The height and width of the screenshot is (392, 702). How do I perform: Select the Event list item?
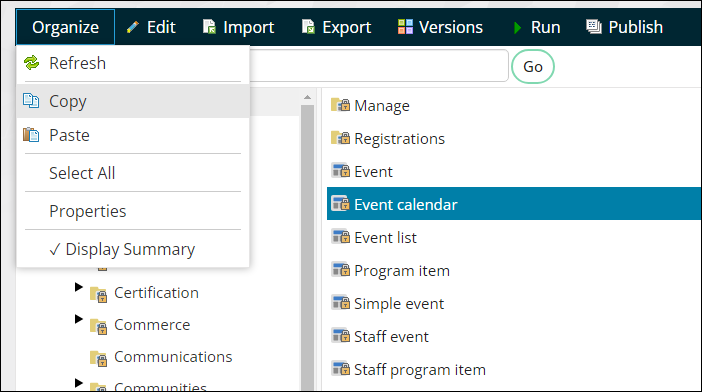coord(385,238)
